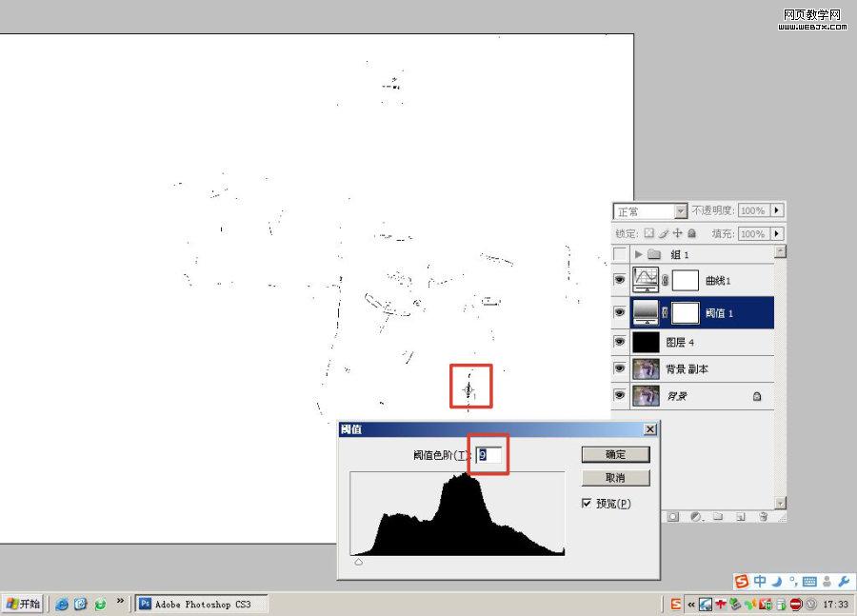Enable lock image pixels brush icon

pyautogui.click(x=663, y=233)
